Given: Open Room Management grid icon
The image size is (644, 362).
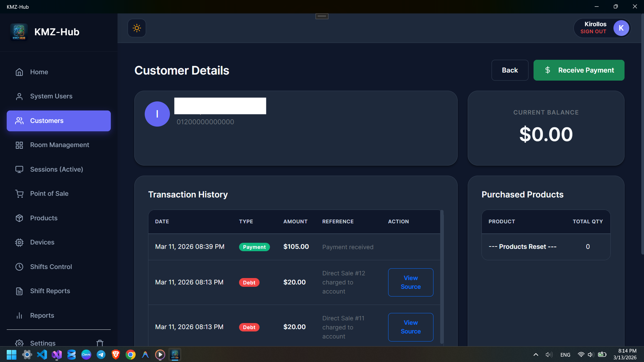Looking at the screenshot, I should click(x=19, y=145).
